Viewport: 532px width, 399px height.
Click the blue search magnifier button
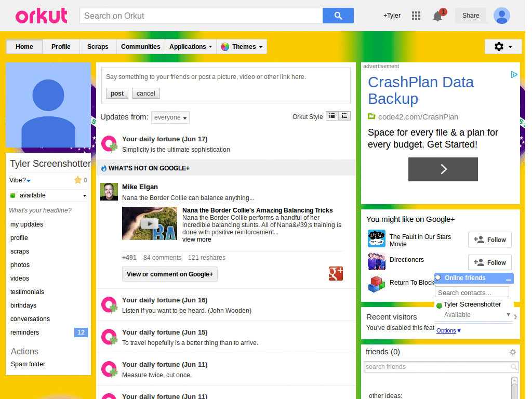(338, 16)
